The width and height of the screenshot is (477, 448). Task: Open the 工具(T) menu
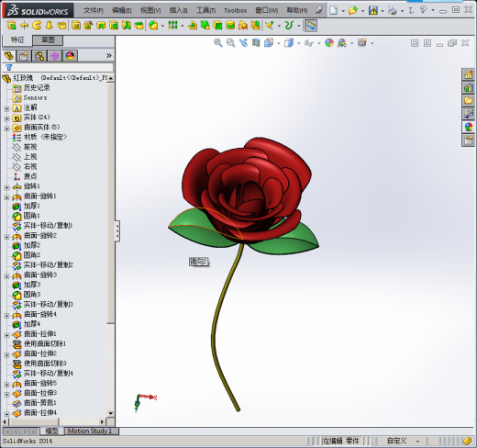coord(205,11)
